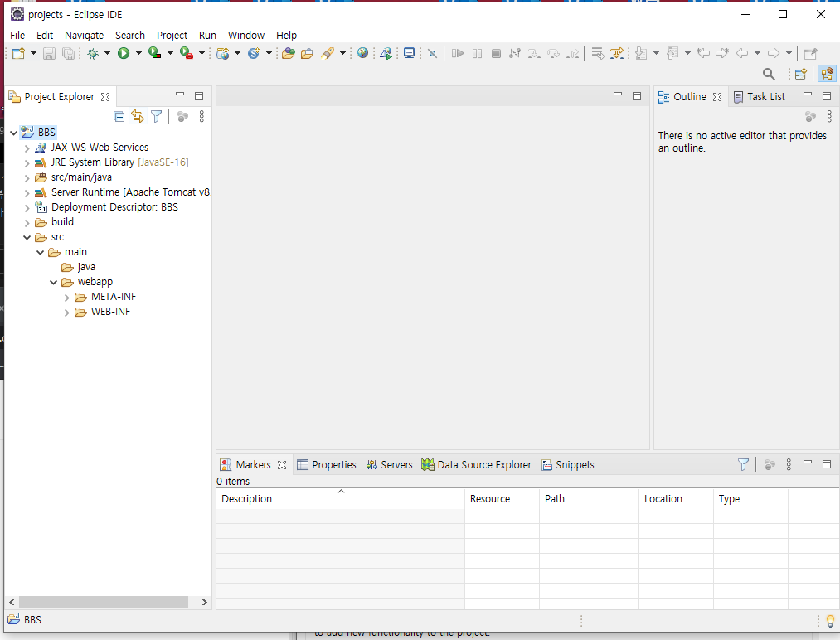
Task: Click the New Dynamic Web Project icon
Action: click(x=223, y=53)
